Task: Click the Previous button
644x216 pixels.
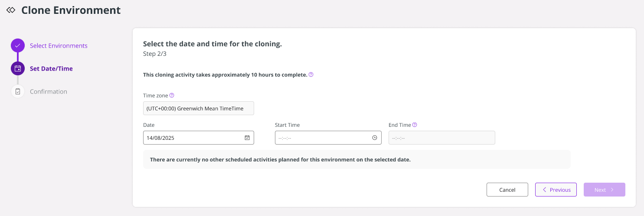Action: [x=556, y=190]
